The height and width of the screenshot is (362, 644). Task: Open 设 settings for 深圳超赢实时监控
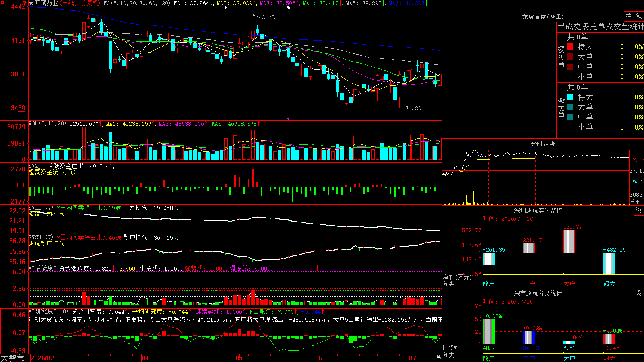click(639, 210)
